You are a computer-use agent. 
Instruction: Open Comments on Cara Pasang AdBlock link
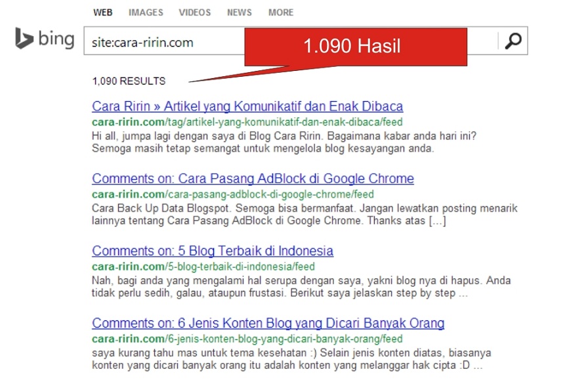point(253,179)
